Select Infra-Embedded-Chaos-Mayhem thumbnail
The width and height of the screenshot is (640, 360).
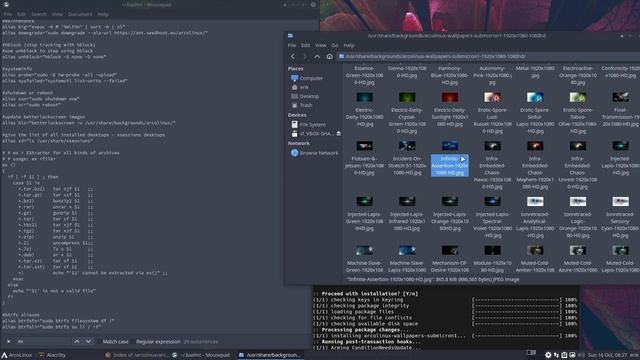click(x=535, y=146)
